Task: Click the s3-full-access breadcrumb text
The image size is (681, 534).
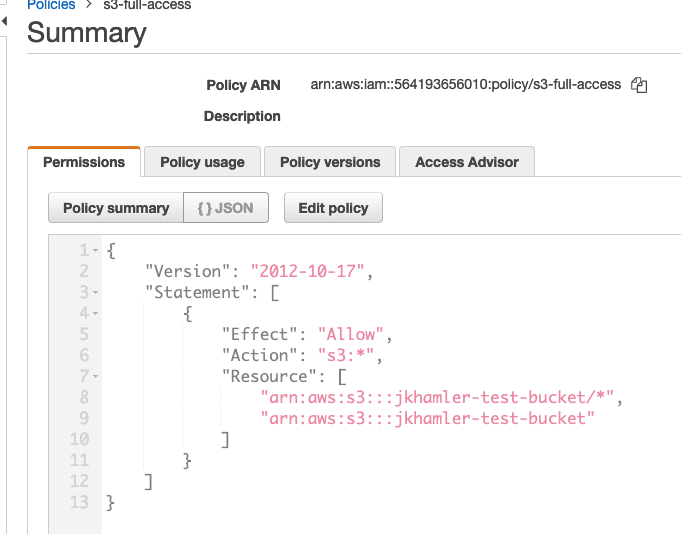Action: [x=147, y=5]
